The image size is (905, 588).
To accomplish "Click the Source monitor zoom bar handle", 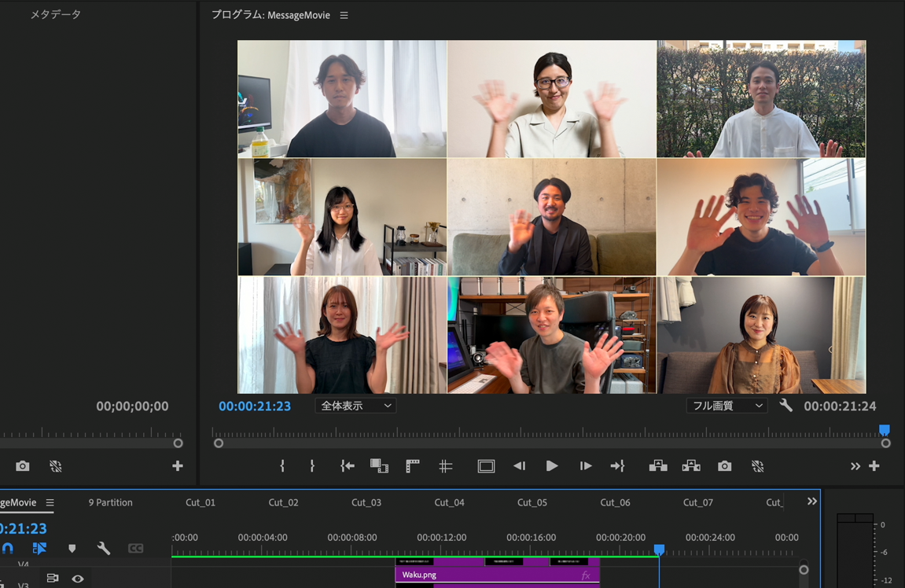I will tap(178, 443).
